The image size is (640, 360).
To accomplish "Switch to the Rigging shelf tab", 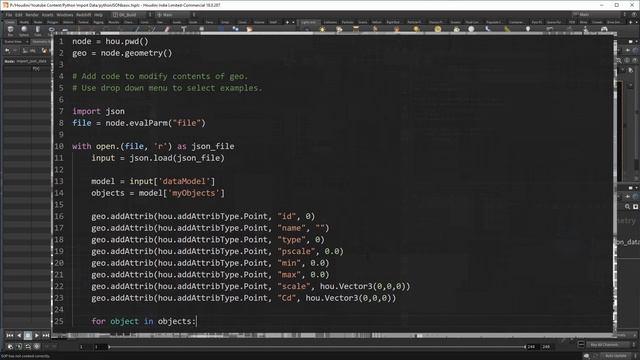I will point(98,22).
